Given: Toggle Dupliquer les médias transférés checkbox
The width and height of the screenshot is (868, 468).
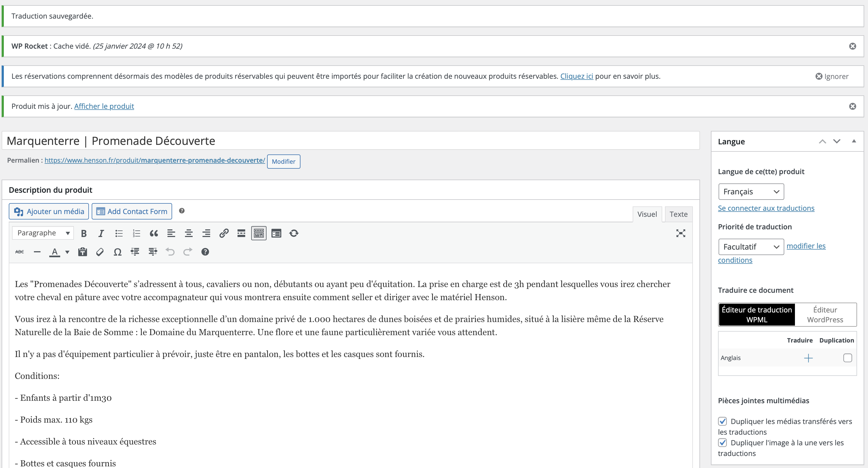Looking at the screenshot, I should point(722,421).
